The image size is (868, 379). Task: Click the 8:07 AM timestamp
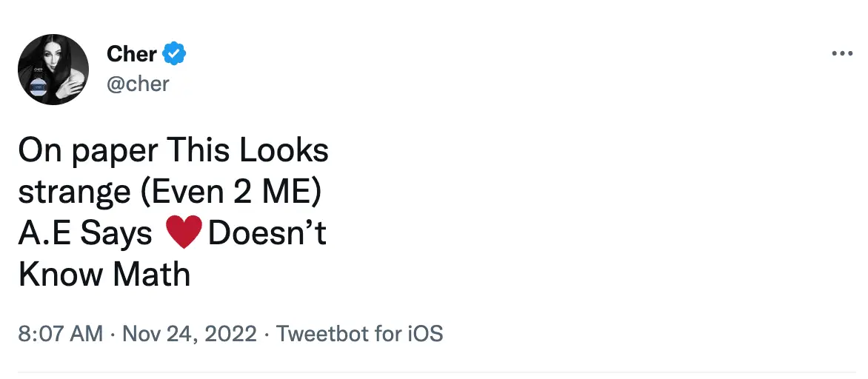coord(61,333)
